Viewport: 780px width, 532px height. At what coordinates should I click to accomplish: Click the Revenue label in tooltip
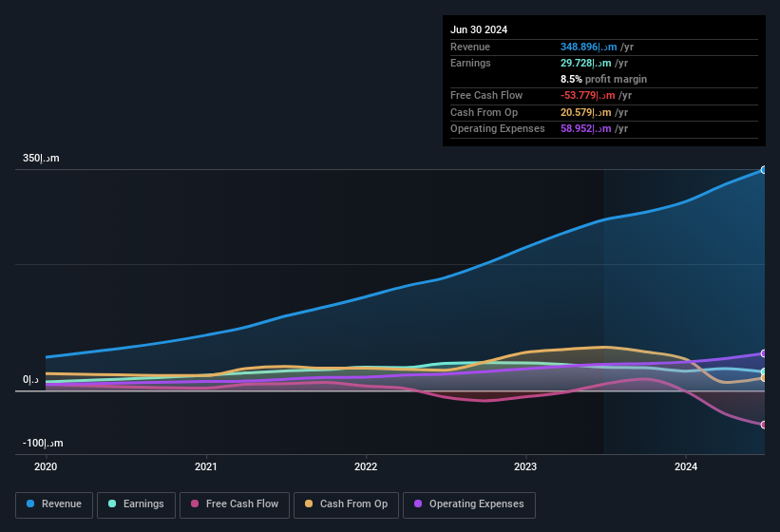pos(470,47)
